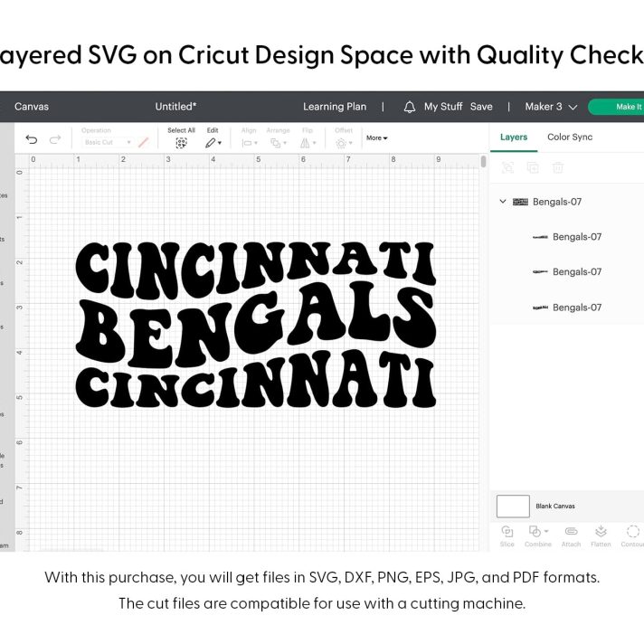Expand the More toolbar menu
The height and width of the screenshot is (644, 644).
(x=376, y=138)
